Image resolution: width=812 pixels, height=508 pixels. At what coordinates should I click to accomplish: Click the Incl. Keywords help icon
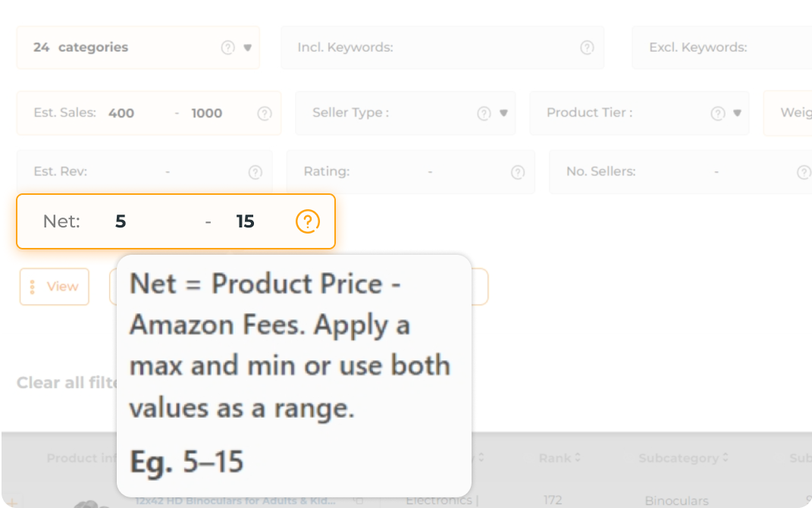point(587,47)
